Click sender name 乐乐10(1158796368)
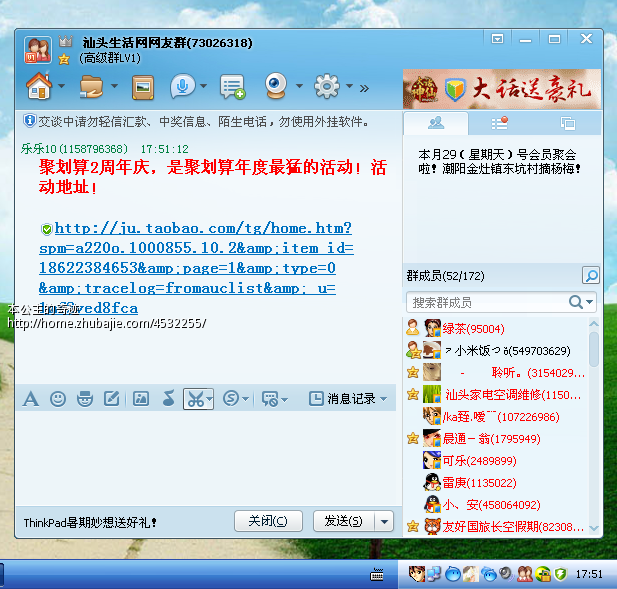617x589 pixels. pyautogui.click(x=74, y=149)
